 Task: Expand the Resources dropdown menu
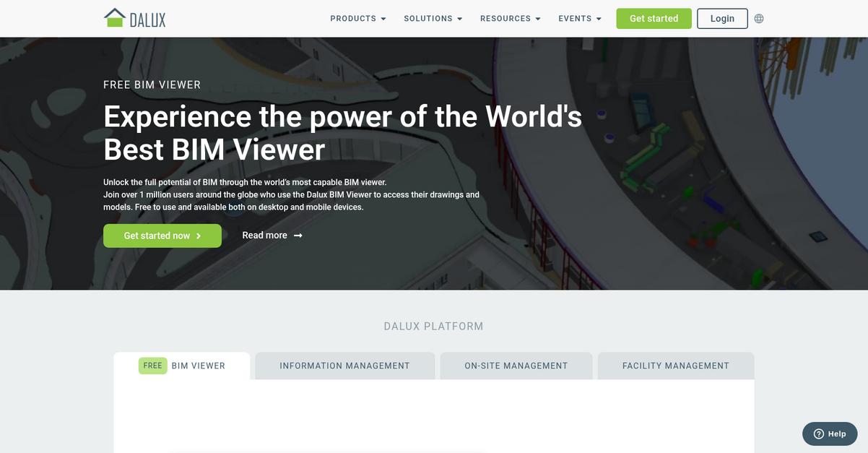coord(511,19)
